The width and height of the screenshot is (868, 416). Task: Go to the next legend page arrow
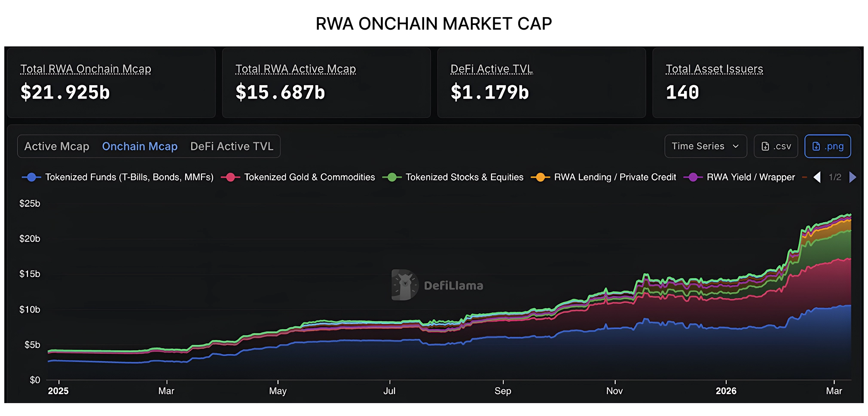tap(853, 177)
